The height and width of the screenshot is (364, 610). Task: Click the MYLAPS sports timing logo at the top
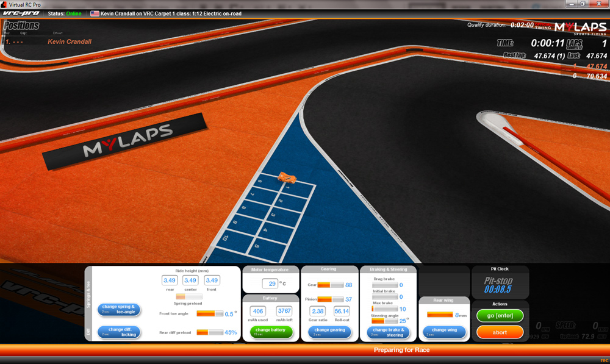580,27
